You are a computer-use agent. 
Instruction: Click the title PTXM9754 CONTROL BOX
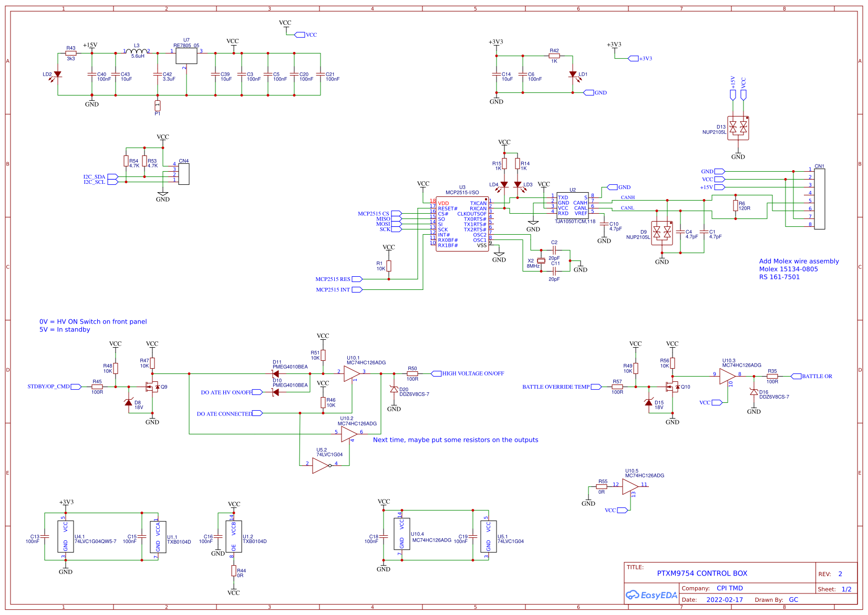pos(701,574)
